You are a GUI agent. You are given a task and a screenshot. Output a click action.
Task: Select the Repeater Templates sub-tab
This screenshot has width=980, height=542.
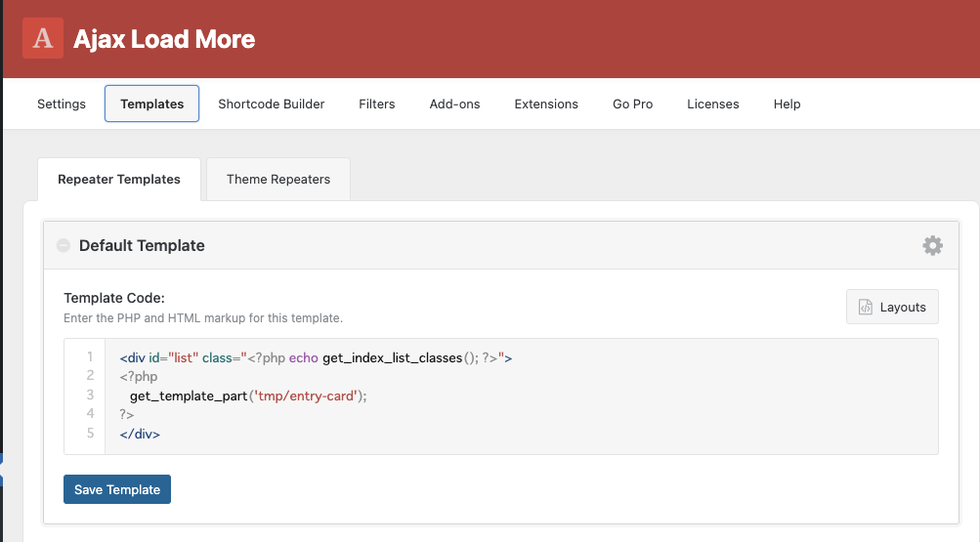[119, 180]
